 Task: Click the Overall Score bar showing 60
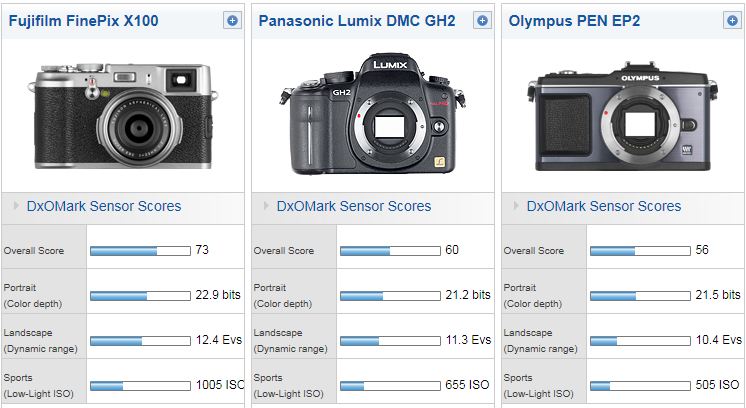tap(390, 251)
